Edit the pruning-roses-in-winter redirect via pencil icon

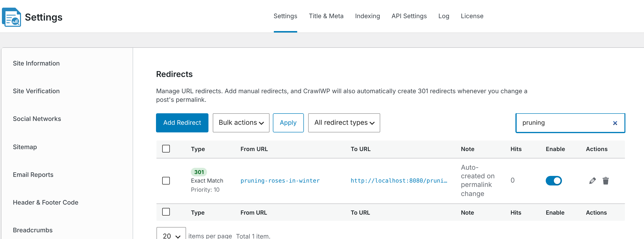(x=592, y=181)
